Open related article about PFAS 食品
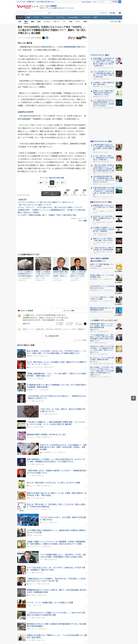This screenshot has width=138, height=644. click(x=47, y=215)
